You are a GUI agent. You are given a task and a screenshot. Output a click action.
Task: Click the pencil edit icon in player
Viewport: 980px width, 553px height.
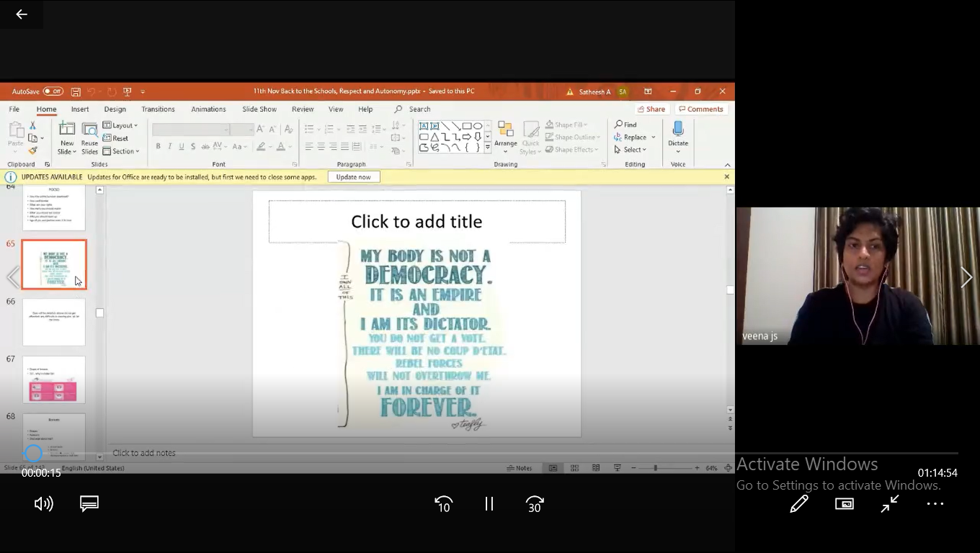[799, 503]
